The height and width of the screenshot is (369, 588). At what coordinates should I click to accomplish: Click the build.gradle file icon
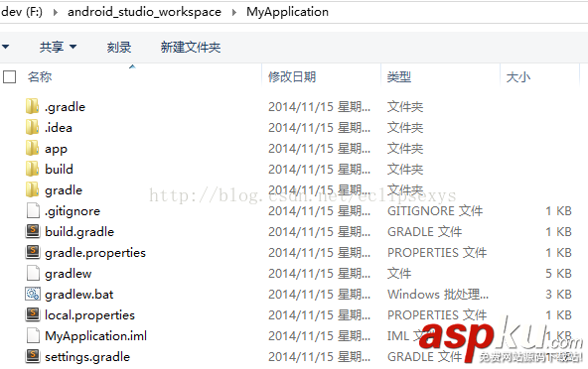(x=33, y=231)
